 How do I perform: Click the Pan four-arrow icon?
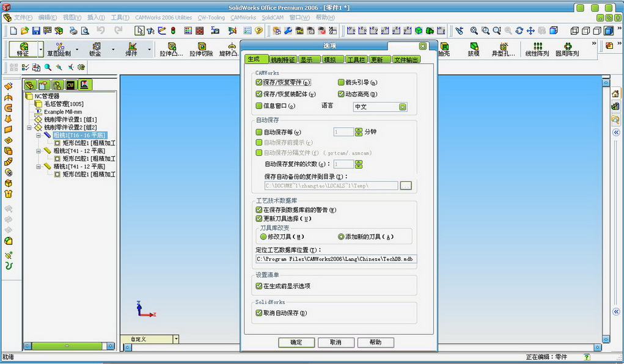click(530, 31)
